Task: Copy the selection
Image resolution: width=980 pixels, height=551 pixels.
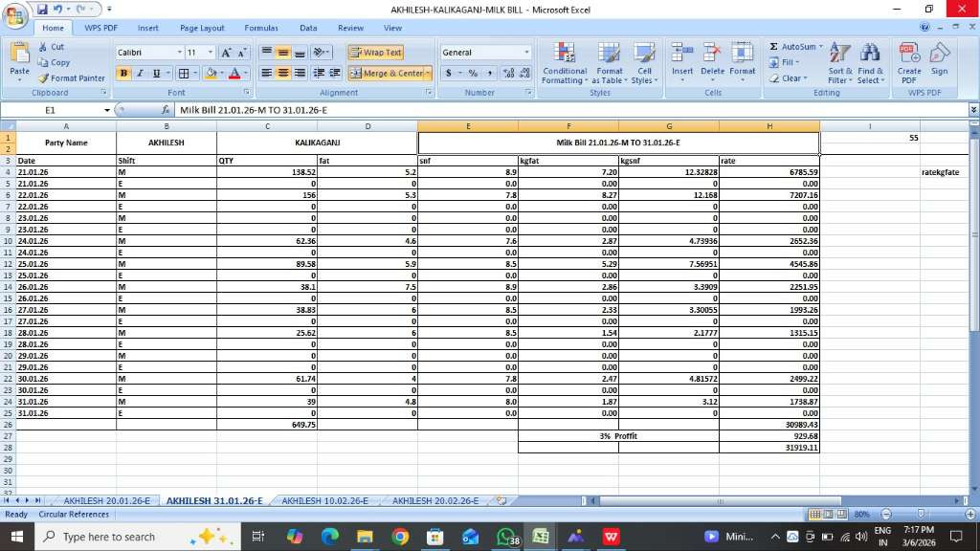Action: (54, 62)
